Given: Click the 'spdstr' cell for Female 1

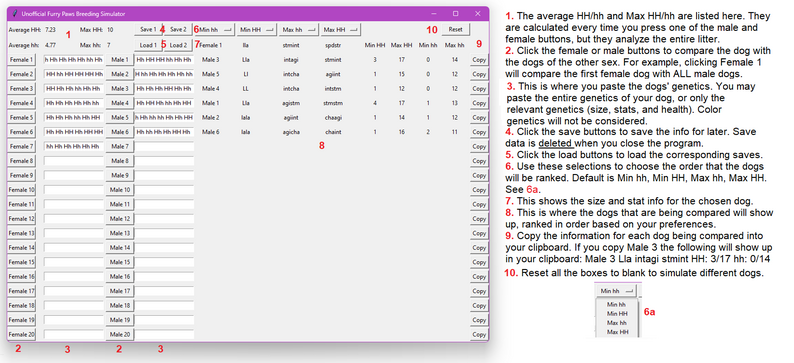Looking at the screenshot, I should click(x=332, y=45).
